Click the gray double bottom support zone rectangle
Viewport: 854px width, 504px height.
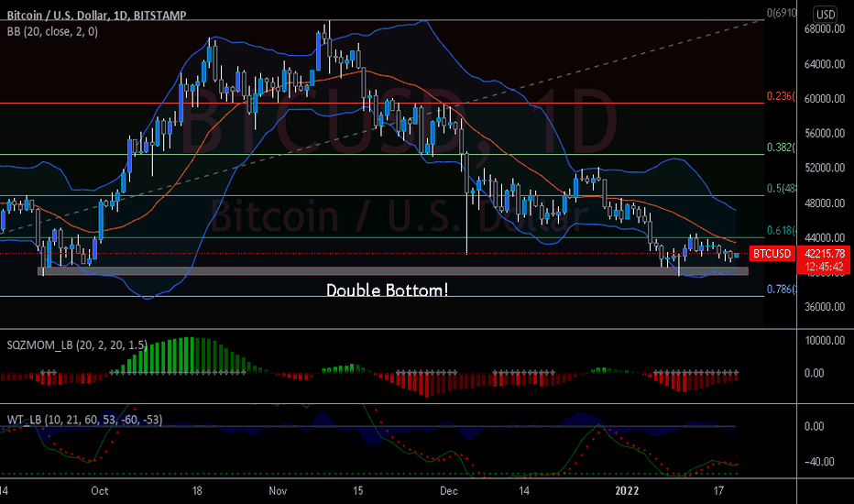(x=393, y=271)
